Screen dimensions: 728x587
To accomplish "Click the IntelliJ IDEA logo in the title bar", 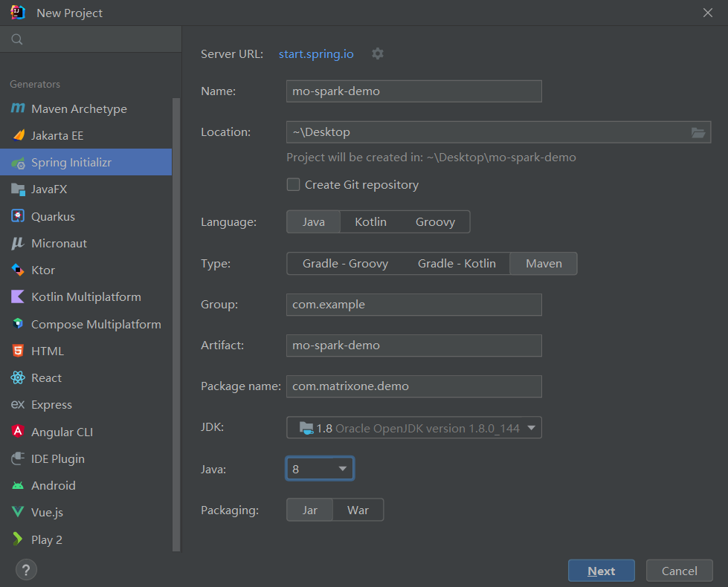I will pos(18,13).
